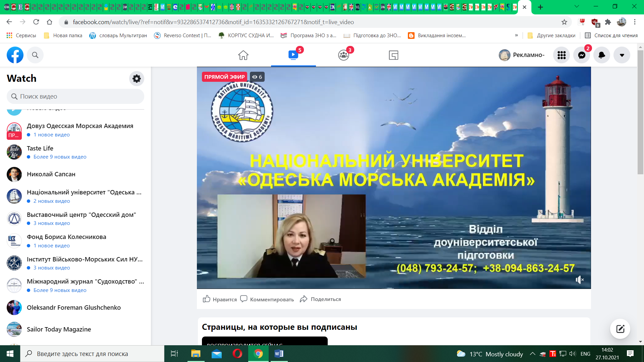Open the Підготовка до ЗНО bookmark
Viewport: 644px width, 362px height.
372,36
